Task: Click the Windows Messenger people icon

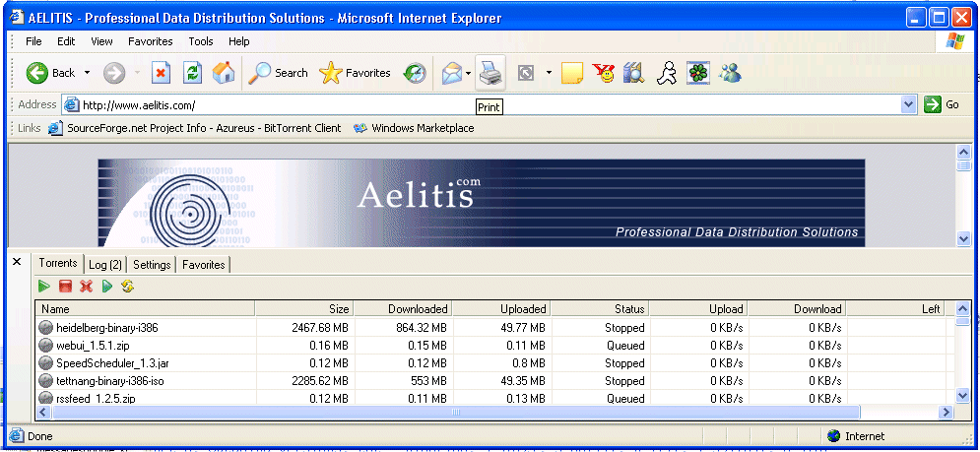Action: click(730, 73)
